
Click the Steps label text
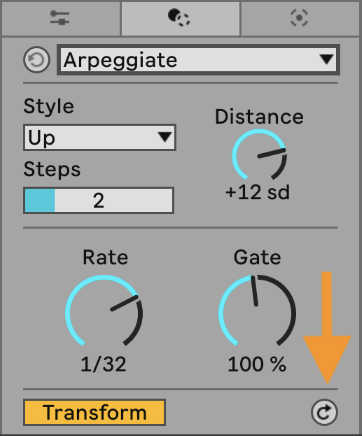pyautogui.click(x=52, y=169)
